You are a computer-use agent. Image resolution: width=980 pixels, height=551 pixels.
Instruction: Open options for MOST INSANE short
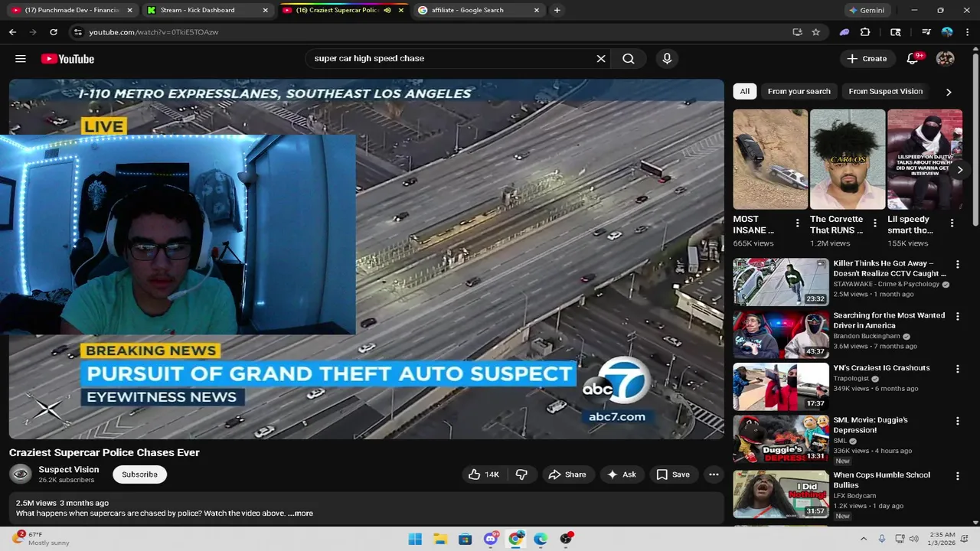pos(797,223)
